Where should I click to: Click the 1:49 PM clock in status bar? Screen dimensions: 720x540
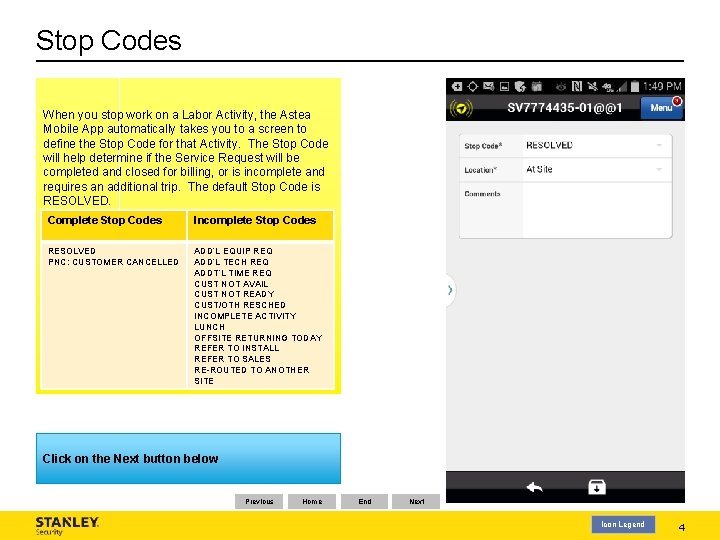click(662, 86)
